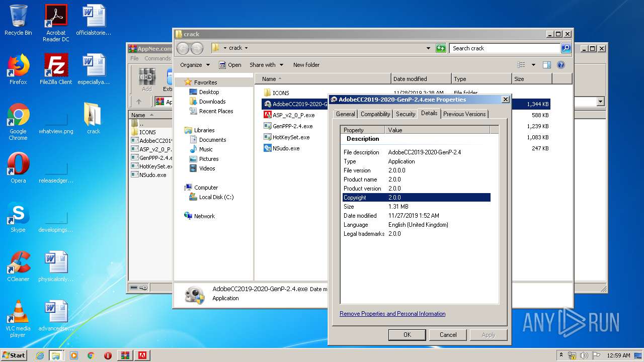The height and width of the screenshot is (362, 644).
Task: Open the media player taskbar icon
Action: click(74, 355)
